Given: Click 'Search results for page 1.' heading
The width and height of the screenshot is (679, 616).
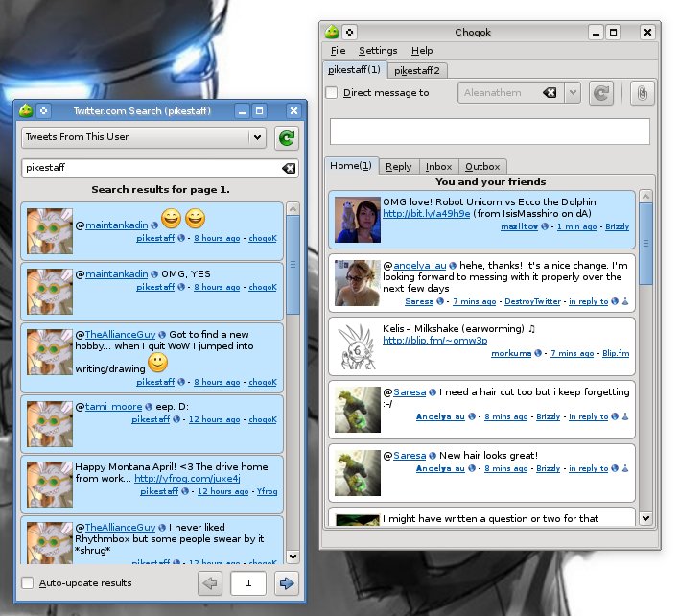Looking at the screenshot, I should [x=161, y=190].
